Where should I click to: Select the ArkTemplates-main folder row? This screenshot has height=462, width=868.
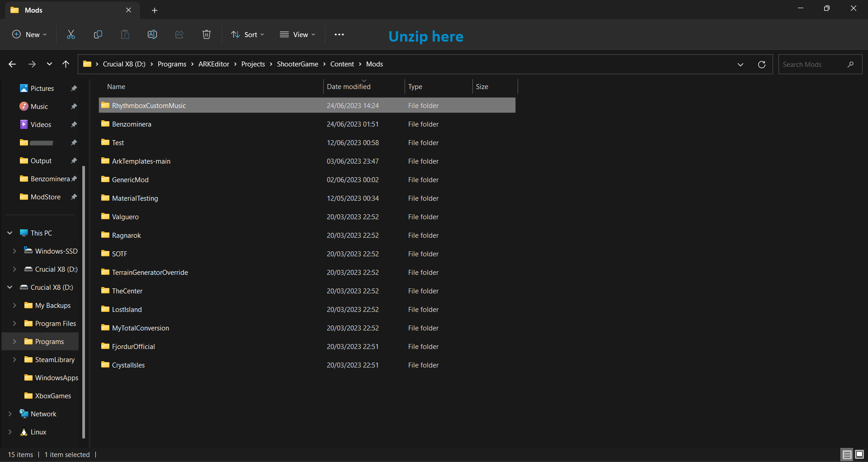pyautogui.click(x=307, y=161)
